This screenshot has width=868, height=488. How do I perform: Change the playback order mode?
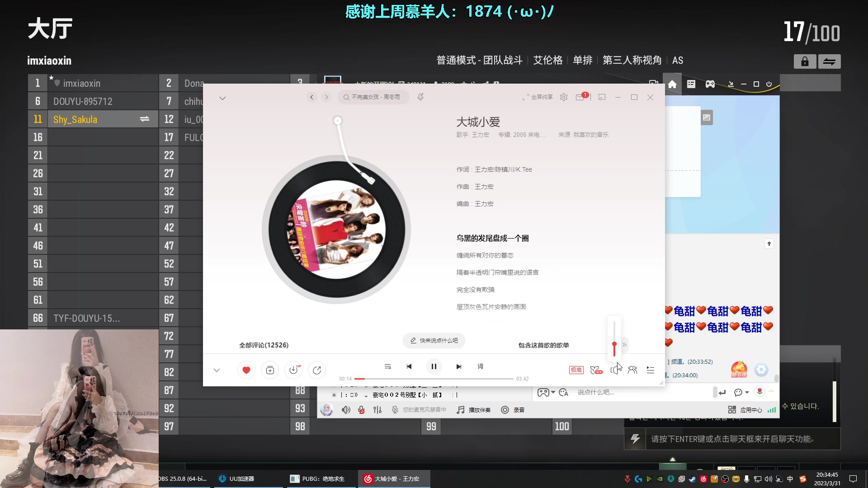(x=387, y=366)
